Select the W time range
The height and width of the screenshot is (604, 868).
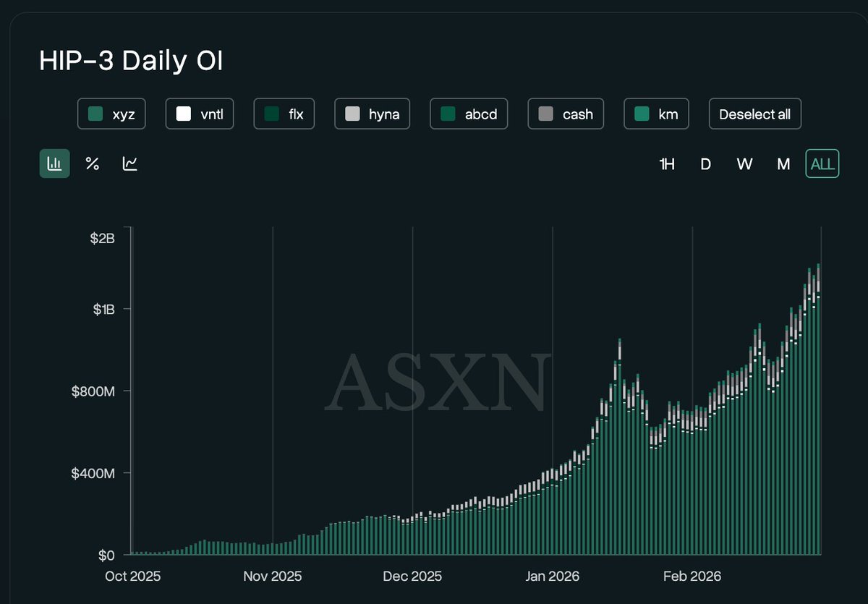click(x=744, y=163)
